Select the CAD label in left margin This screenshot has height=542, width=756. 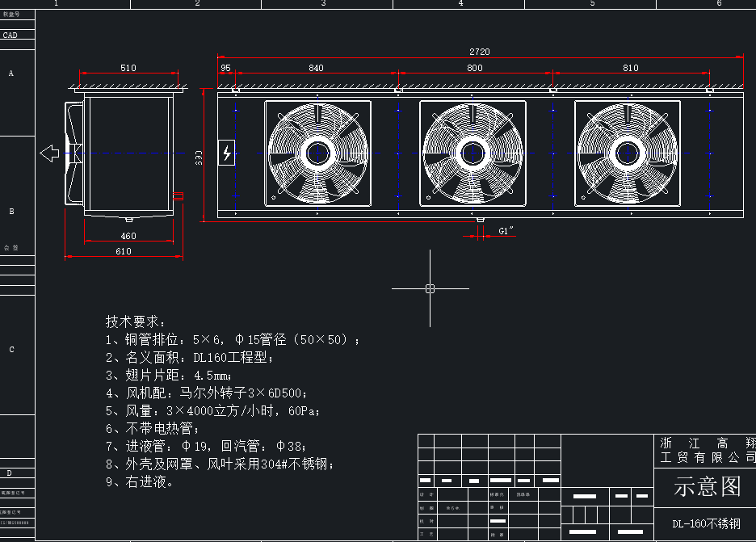10,36
